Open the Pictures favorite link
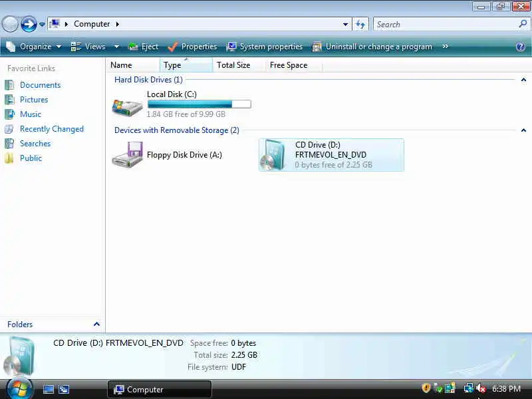This screenshot has height=399, width=532. click(x=34, y=100)
